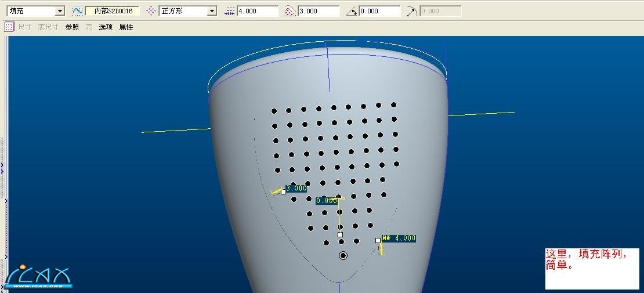The image size is (644, 293).
Task: Expand the 正方形 grid shape dropdown
Action: point(212,11)
